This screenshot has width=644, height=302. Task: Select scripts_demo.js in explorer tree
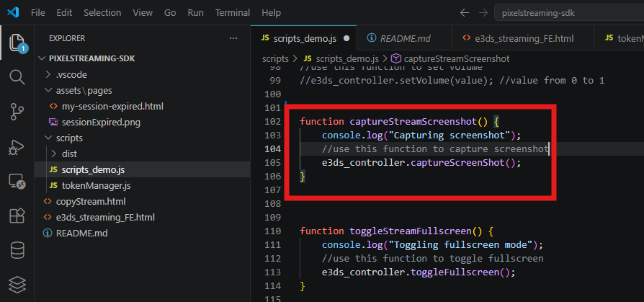coord(142,169)
